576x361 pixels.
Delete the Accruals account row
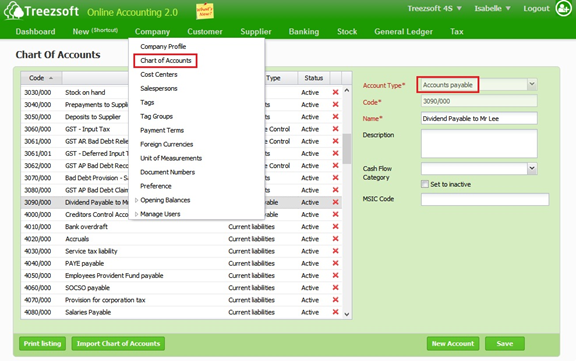335,239
